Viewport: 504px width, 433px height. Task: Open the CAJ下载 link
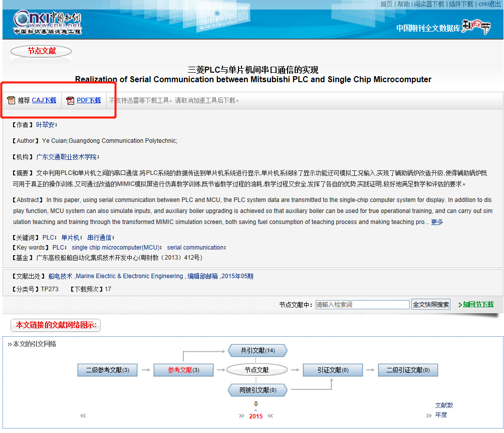pos(44,100)
